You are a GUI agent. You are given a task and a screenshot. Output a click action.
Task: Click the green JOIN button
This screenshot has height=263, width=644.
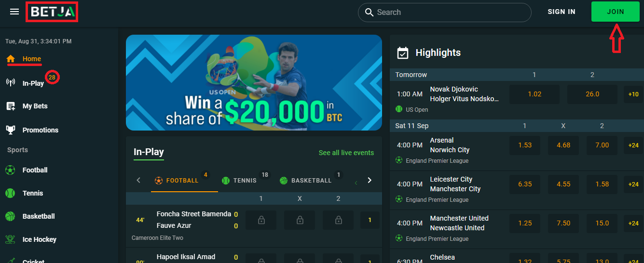click(x=616, y=12)
